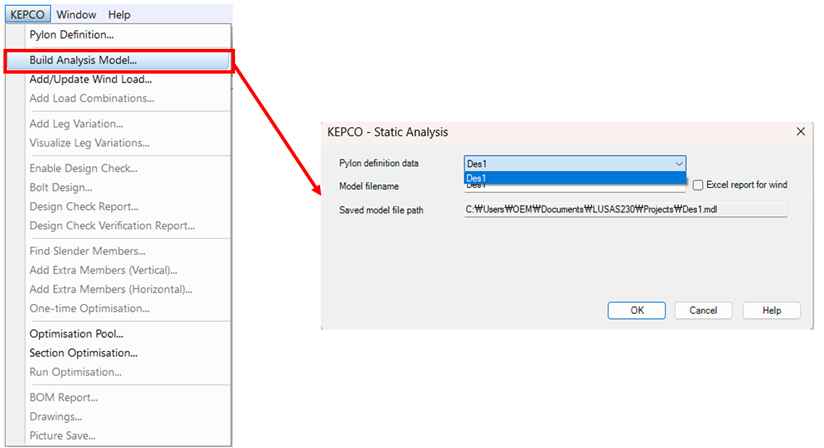The height and width of the screenshot is (448, 824).
Task: Click the Saved model file path field
Action: click(x=625, y=210)
